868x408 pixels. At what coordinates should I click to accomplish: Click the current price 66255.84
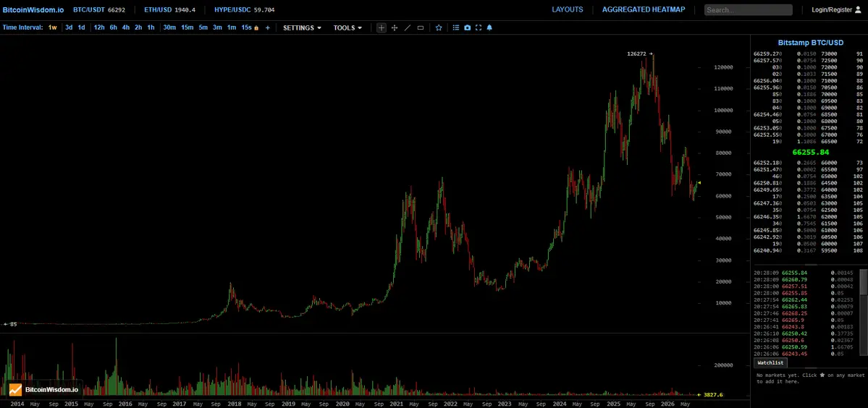[810, 152]
